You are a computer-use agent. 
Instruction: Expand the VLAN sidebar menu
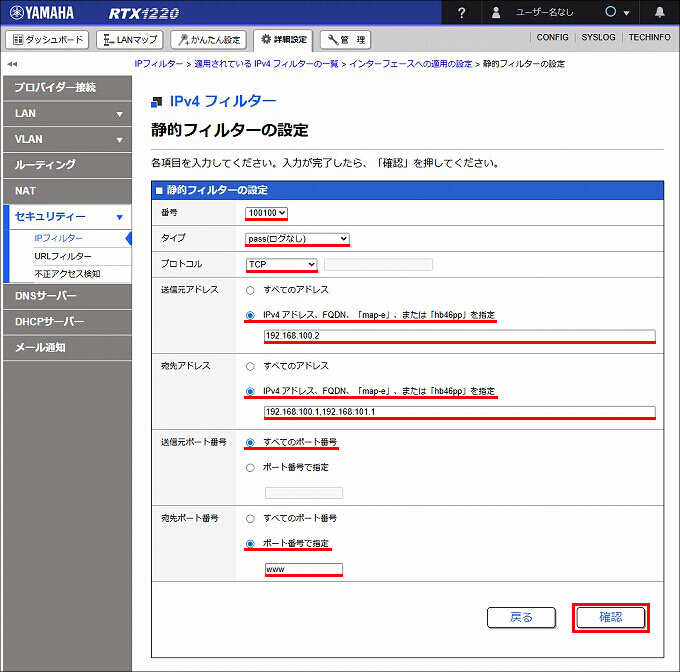67,140
